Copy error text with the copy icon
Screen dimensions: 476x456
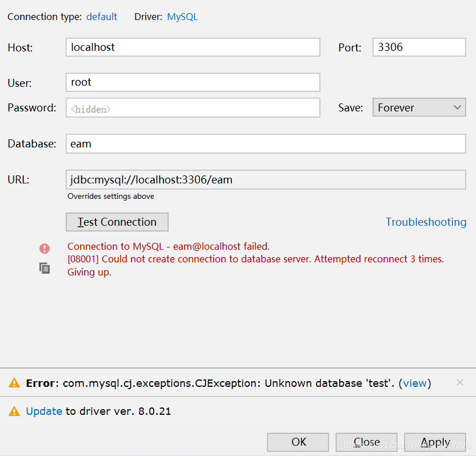pos(45,269)
